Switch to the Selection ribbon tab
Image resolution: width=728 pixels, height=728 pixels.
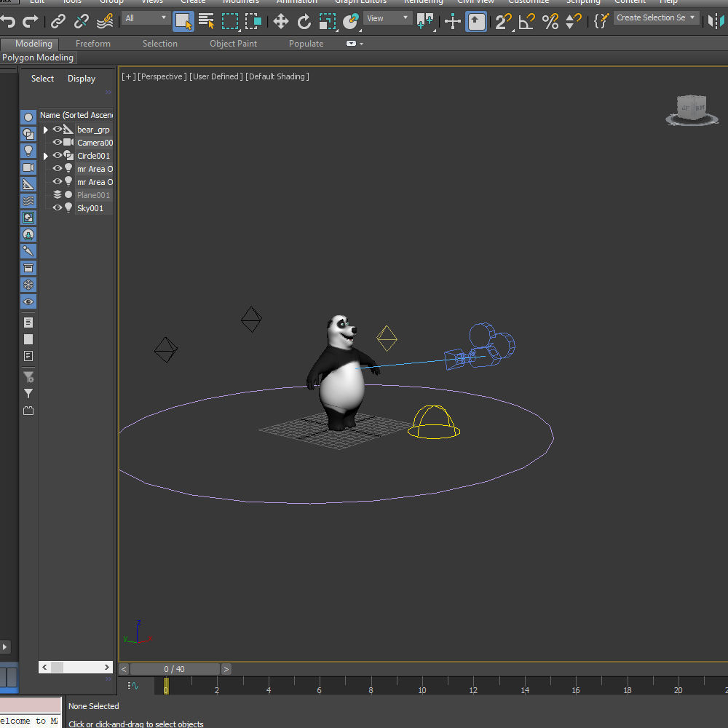159,44
